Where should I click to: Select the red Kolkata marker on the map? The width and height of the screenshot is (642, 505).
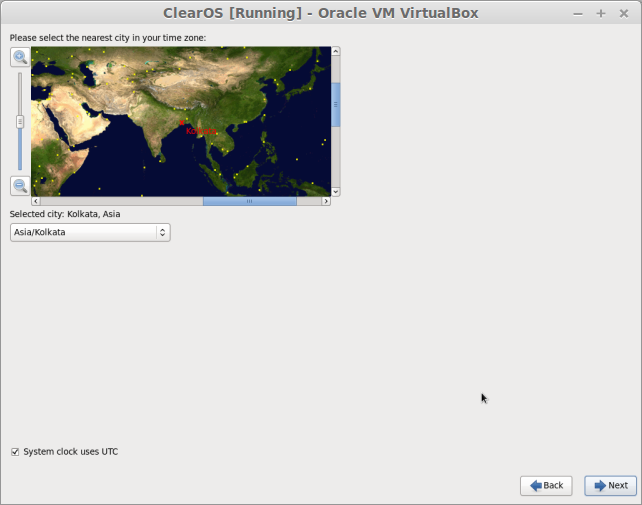[x=182, y=122]
